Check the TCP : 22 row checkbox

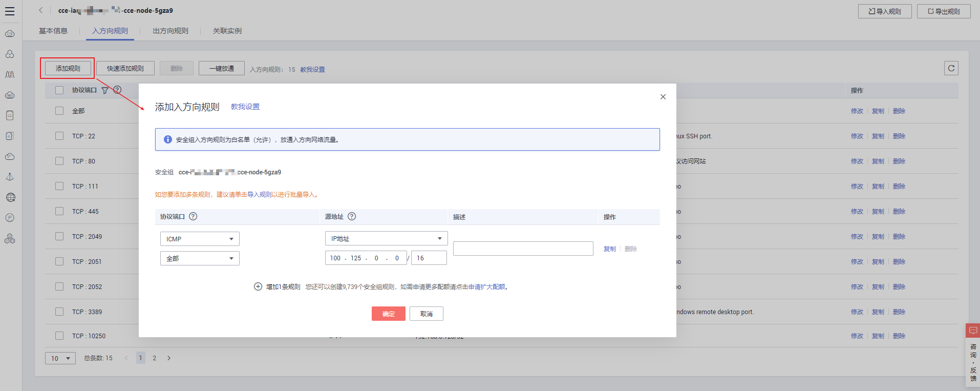coord(59,136)
